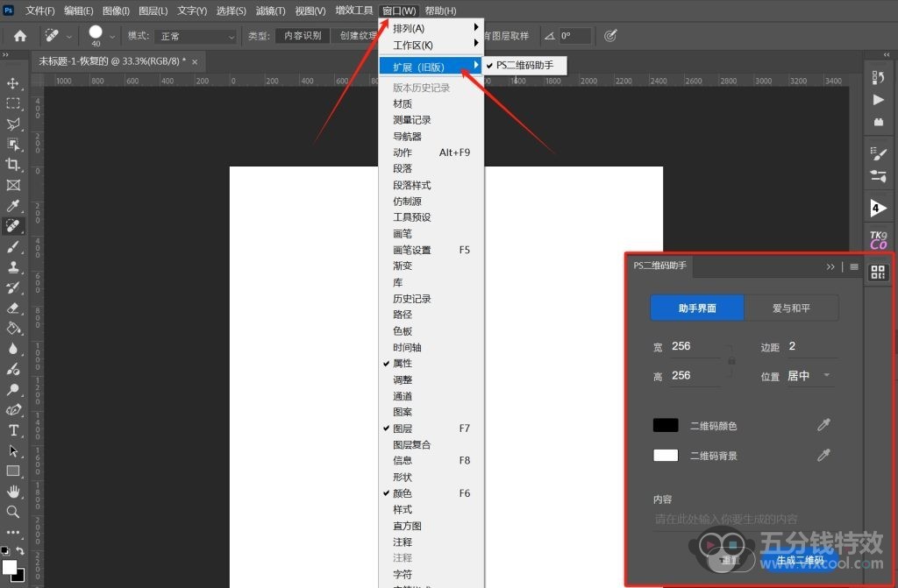
Task: Select the History Brush tool
Action: 12,287
